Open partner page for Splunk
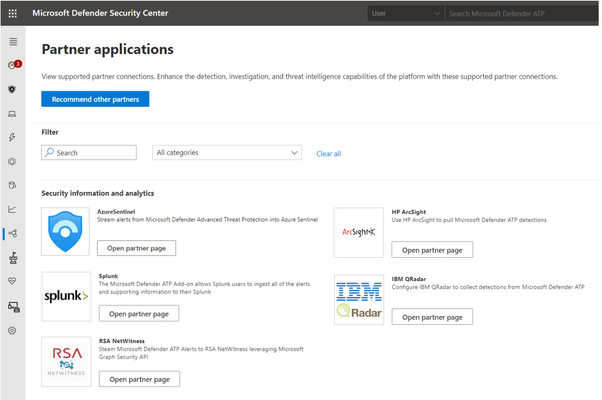This screenshot has height=400, width=602. point(139,314)
